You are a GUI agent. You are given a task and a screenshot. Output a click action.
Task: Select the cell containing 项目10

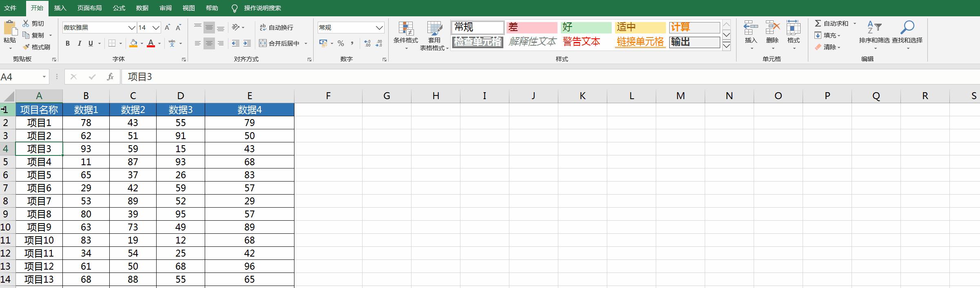point(39,240)
